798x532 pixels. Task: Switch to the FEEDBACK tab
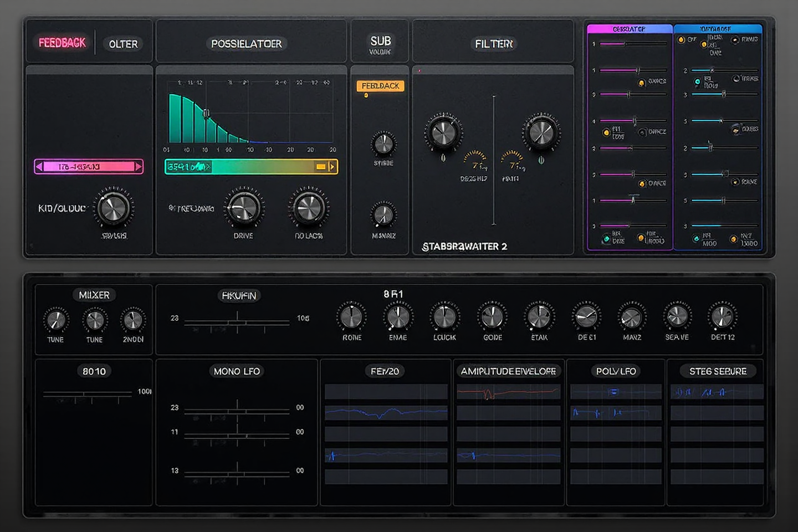(62, 43)
